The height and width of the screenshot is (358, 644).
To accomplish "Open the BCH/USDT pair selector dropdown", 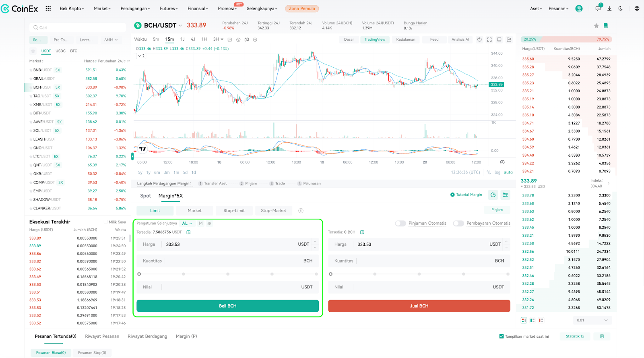I will coord(180,25).
